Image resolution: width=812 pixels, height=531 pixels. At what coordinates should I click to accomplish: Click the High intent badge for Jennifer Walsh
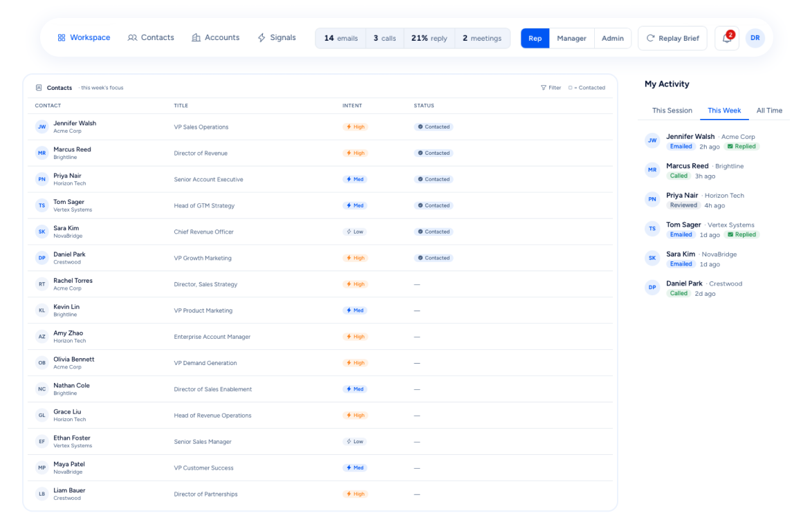356,127
